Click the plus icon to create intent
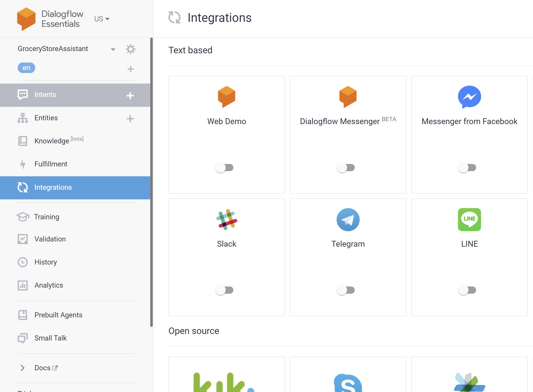This screenshot has height=392, width=533. click(130, 96)
